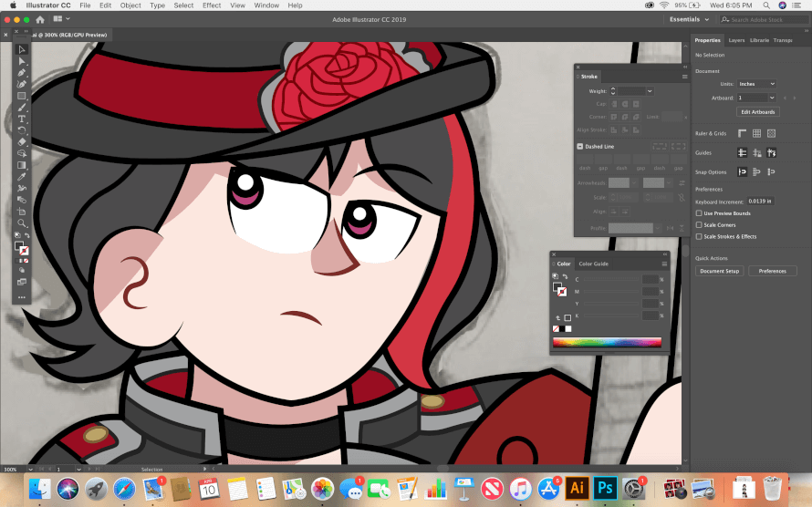Open artboard navigation dropdown in status bar
Screen dimensions: 812x507
[78, 470]
